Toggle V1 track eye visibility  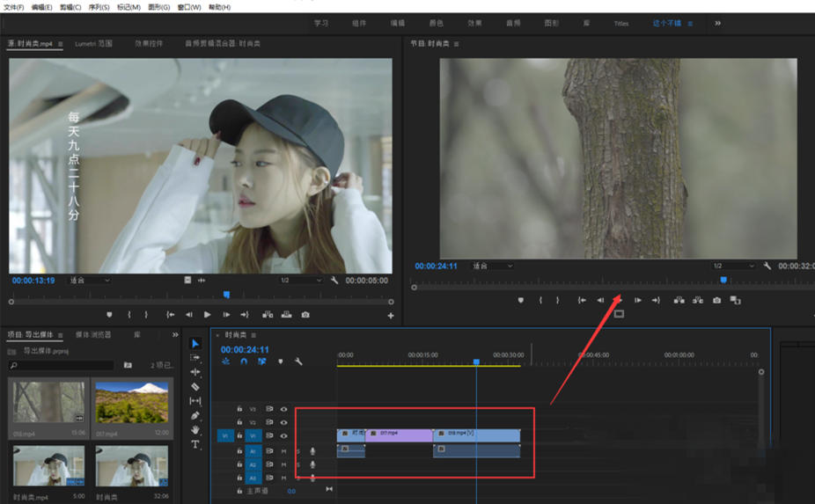tap(284, 435)
